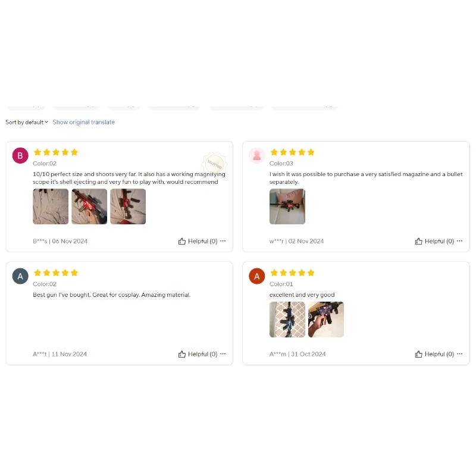Open more options on w***r review
This screenshot has width=476, height=476.
[x=459, y=241]
